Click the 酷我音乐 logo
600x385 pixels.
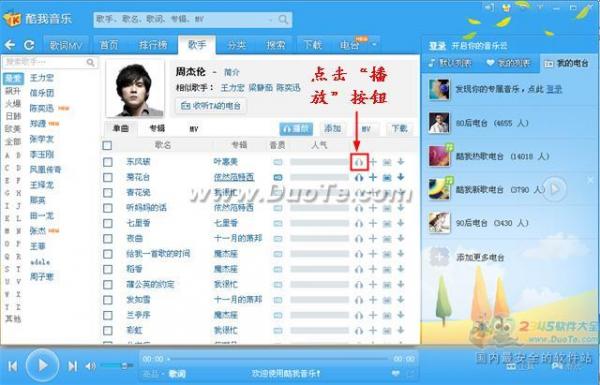tap(38, 19)
